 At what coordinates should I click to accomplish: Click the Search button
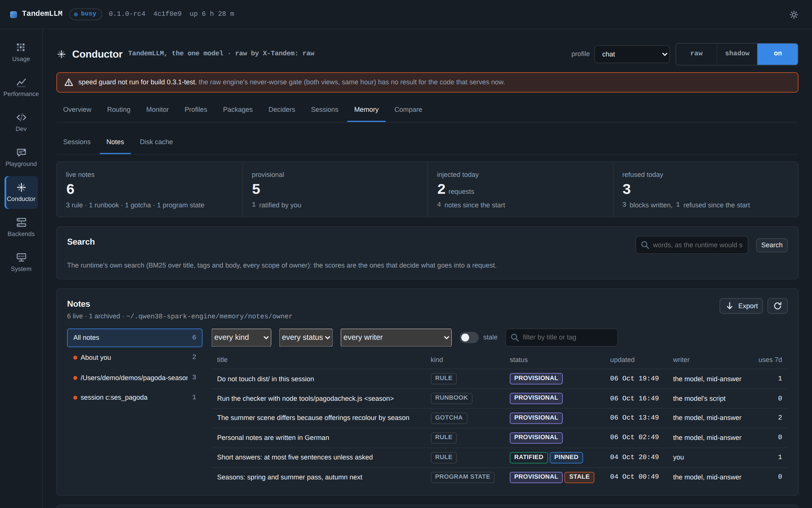click(x=772, y=245)
